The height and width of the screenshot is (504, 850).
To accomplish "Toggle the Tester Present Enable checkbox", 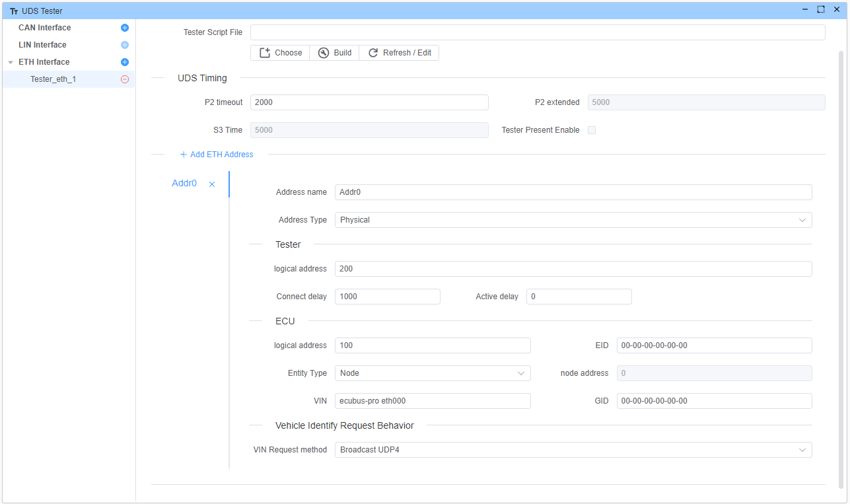I will [592, 130].
